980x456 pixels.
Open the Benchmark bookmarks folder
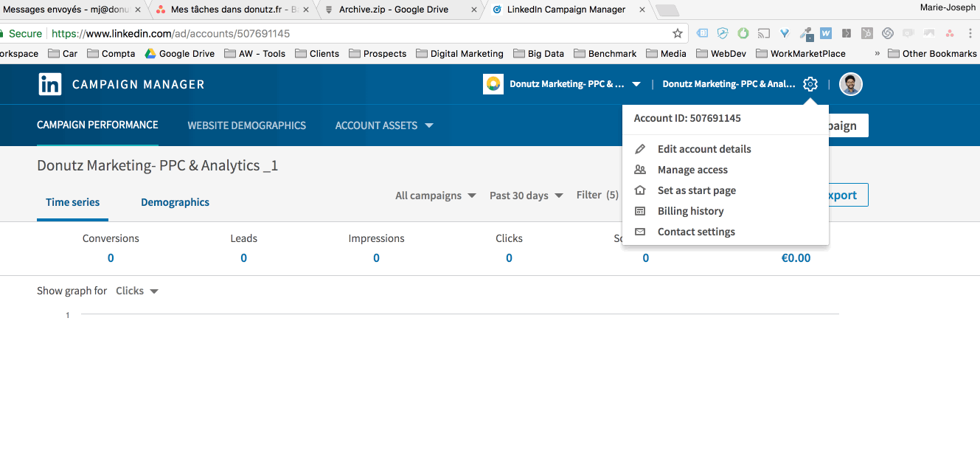click(605, 54)
